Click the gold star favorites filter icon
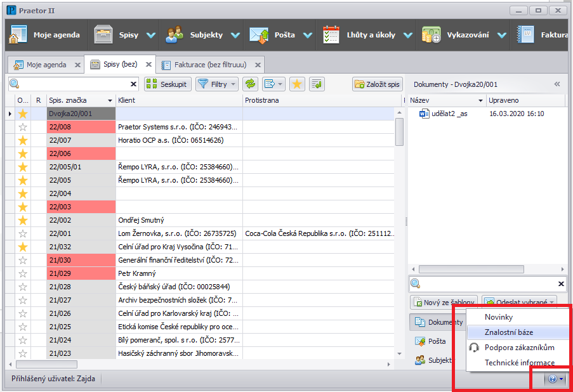Screen dimensions: 573x392 click(296, 84)
